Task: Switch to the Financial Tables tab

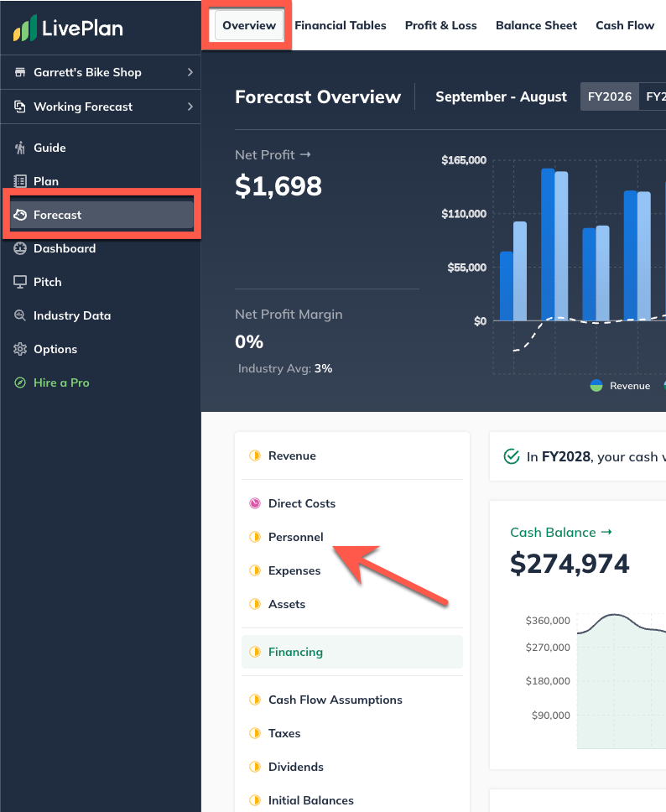Action: tap(341, 25)
